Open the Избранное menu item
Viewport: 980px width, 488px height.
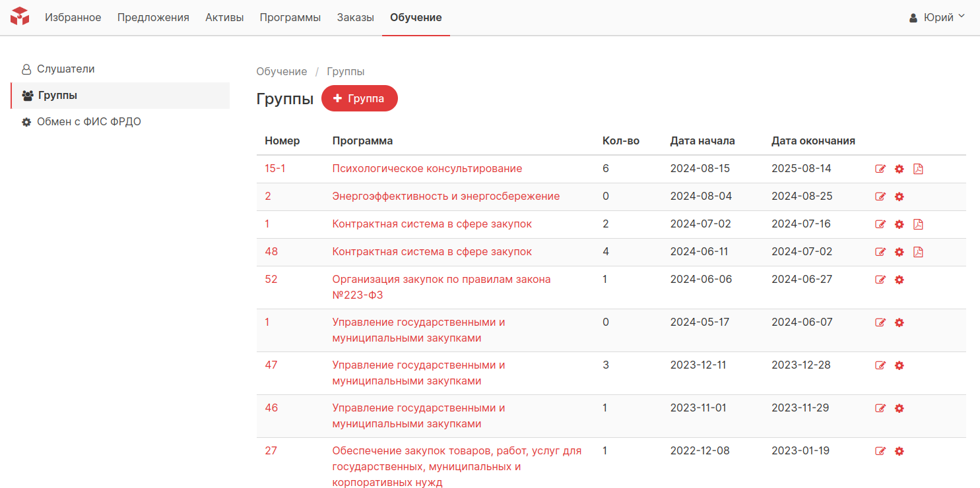tap(73, 18)
